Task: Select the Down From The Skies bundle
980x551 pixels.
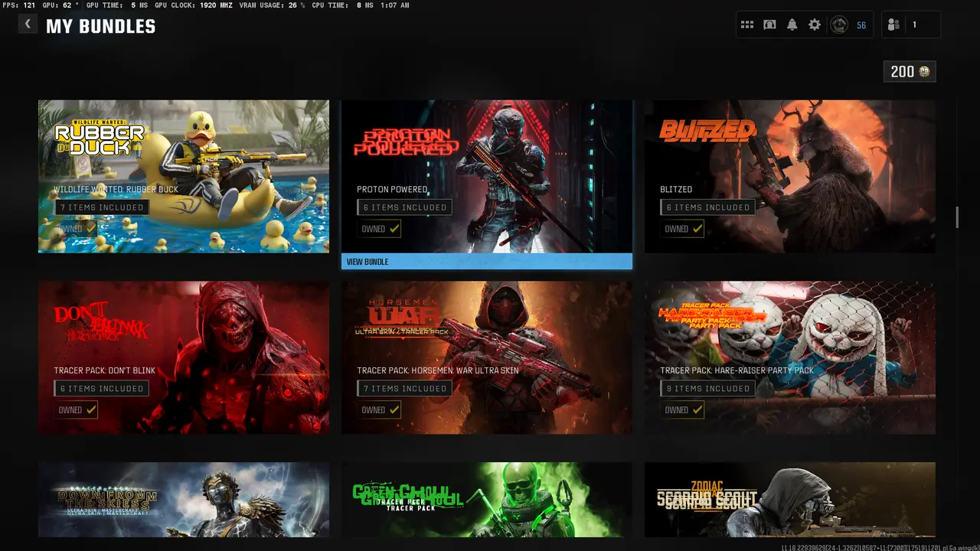Action: point(184,499)
